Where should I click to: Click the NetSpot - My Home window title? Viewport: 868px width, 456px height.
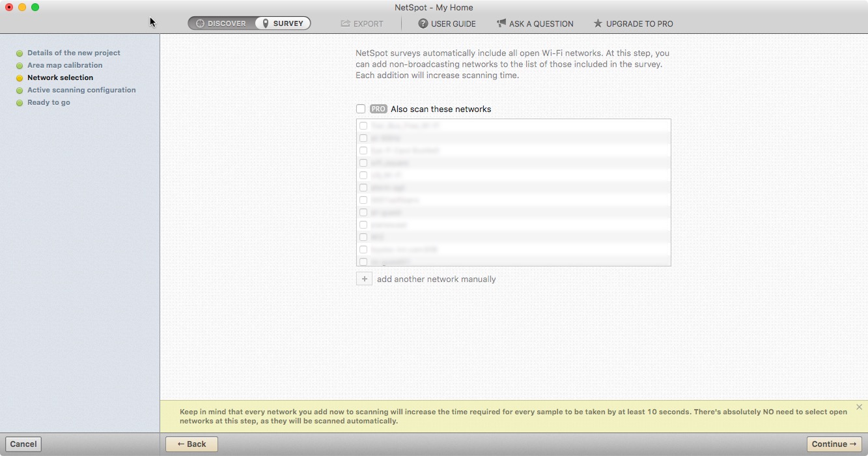(x=434, y=7)
